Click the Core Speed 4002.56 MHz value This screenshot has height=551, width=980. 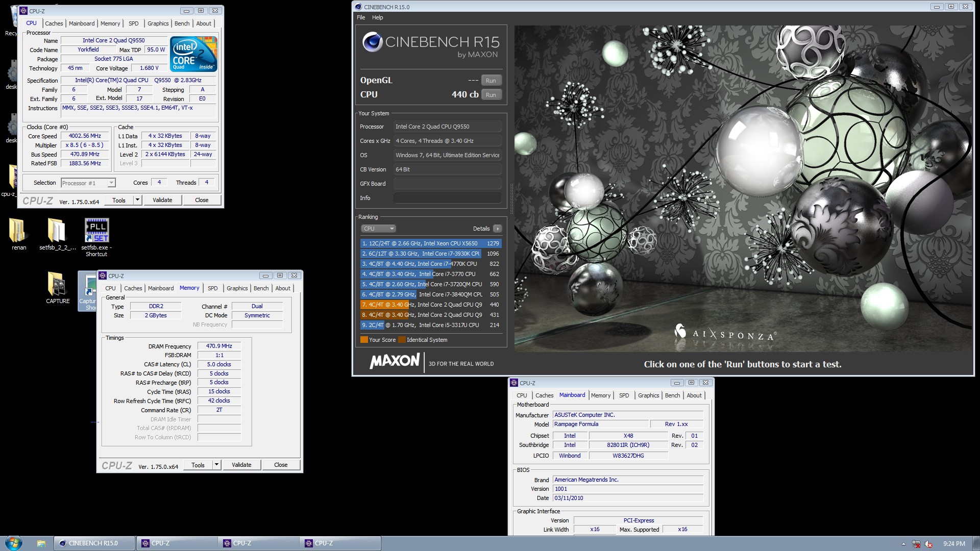click(x=85, y=136)
